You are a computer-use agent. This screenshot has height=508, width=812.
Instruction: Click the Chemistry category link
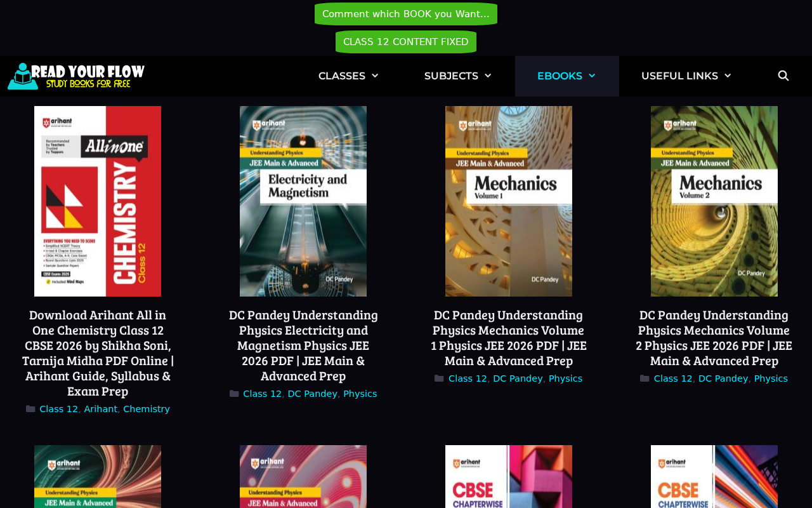point(147,409)
